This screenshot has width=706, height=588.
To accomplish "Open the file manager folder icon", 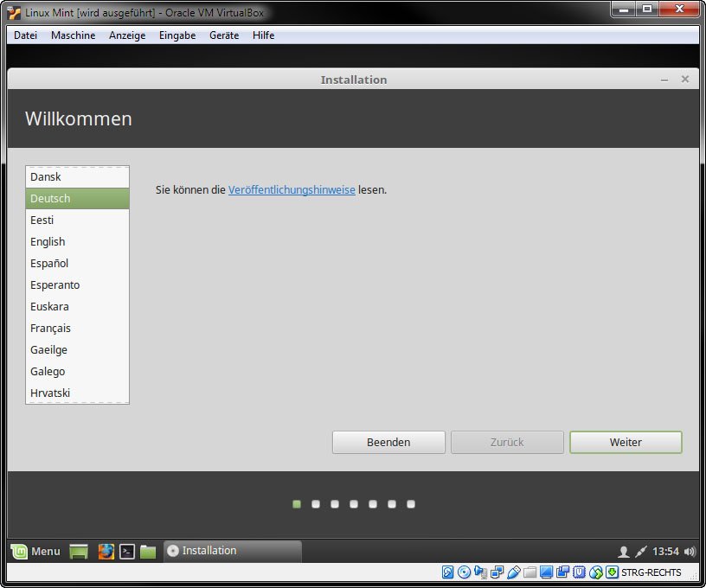I will tap(148, 551).
